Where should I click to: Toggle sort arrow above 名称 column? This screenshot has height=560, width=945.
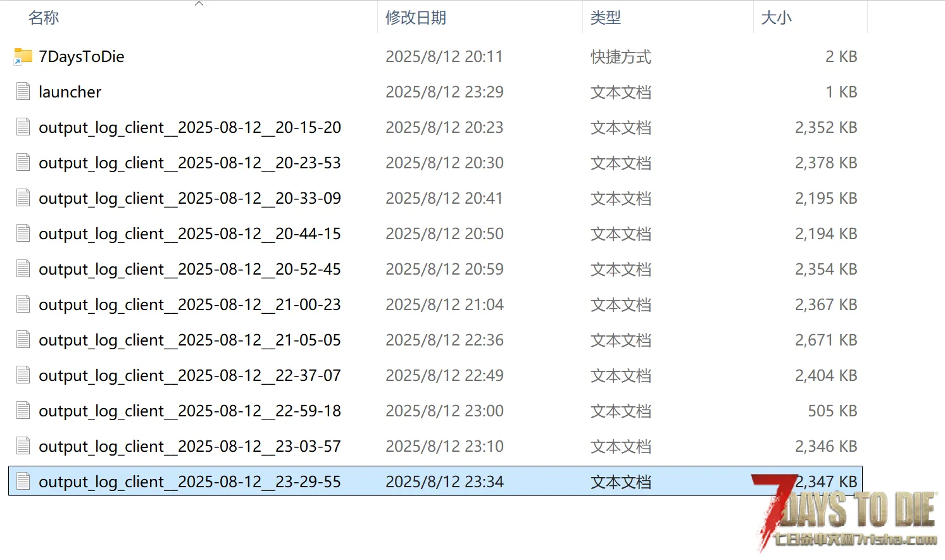[199, 4]
